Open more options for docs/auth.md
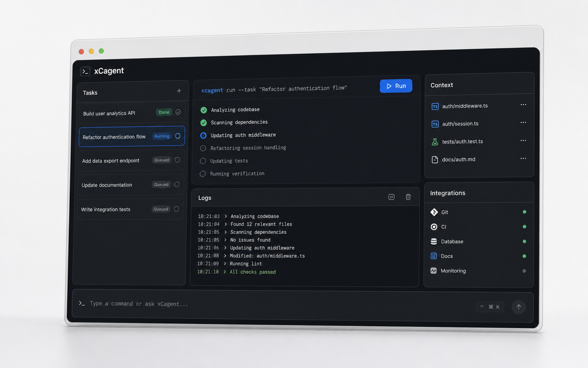The height and width of the screenshot is (368, 588). click(523, 158)
